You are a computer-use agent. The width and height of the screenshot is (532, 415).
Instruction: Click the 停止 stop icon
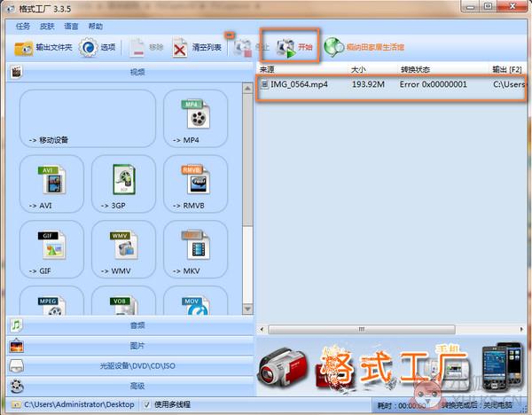243,48
